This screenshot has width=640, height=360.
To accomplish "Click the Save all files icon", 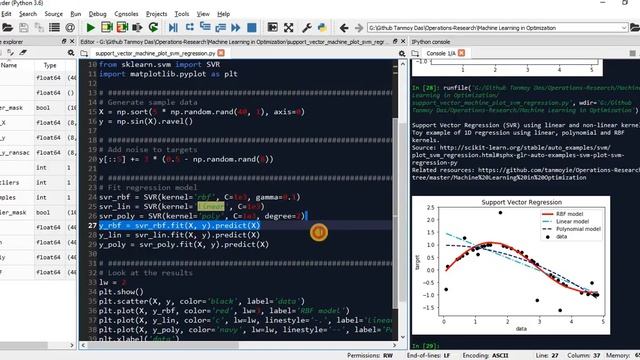I will coord(39,28).
